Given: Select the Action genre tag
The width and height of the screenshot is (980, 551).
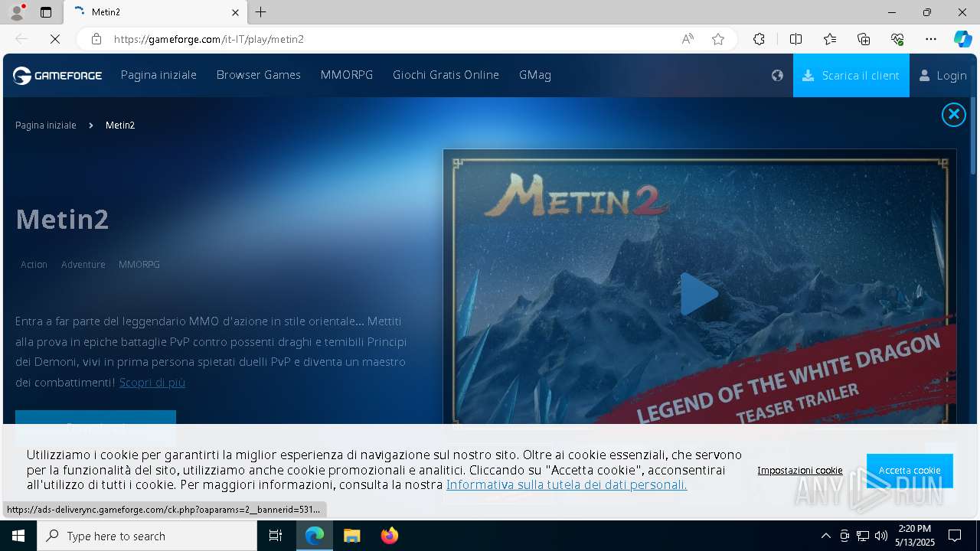Looking at the screenshot, I should 34,264.
